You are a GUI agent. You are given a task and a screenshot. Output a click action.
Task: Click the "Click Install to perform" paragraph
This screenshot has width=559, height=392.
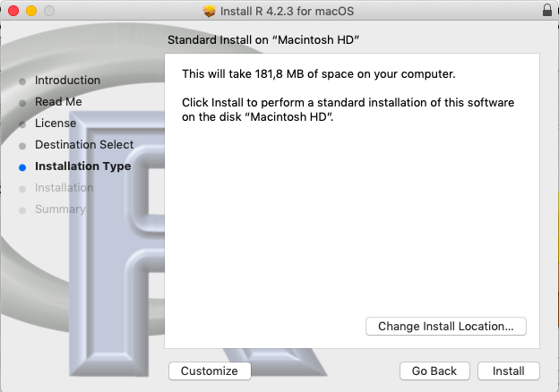tap(348, 109)
